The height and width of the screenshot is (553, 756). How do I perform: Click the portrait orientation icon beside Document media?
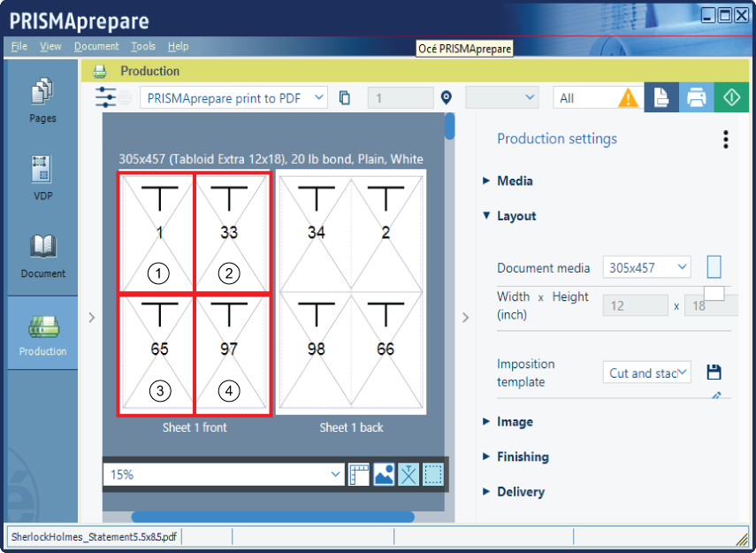pyautogui.click(x=714, y=267)
